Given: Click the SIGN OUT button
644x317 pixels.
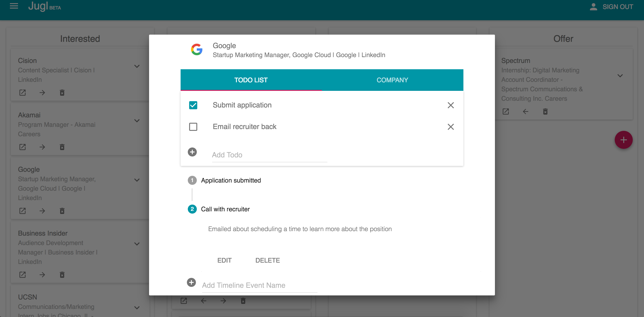Looking at the screenshot, I should 617,7.
